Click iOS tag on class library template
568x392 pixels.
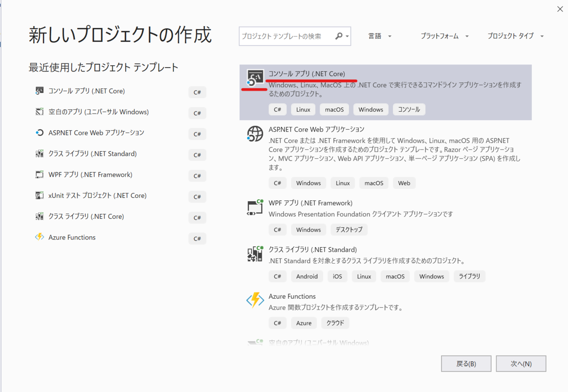(337, 276)
